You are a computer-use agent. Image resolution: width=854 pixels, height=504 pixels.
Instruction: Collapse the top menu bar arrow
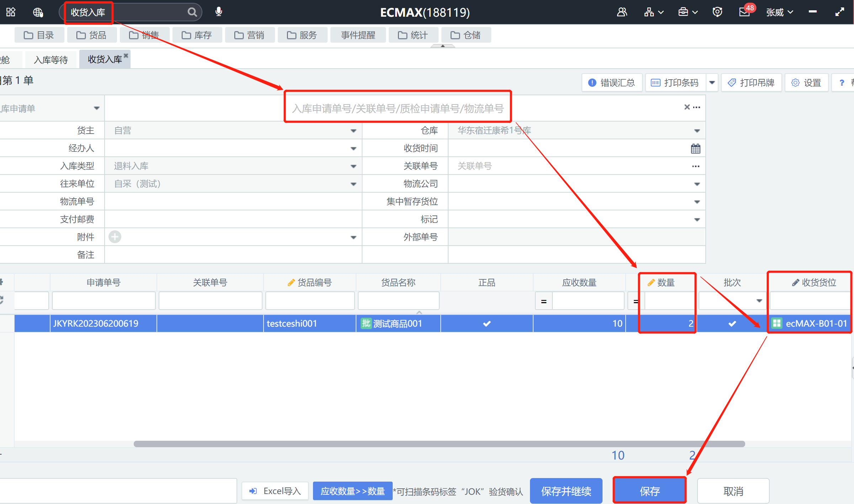coord(443,46)
